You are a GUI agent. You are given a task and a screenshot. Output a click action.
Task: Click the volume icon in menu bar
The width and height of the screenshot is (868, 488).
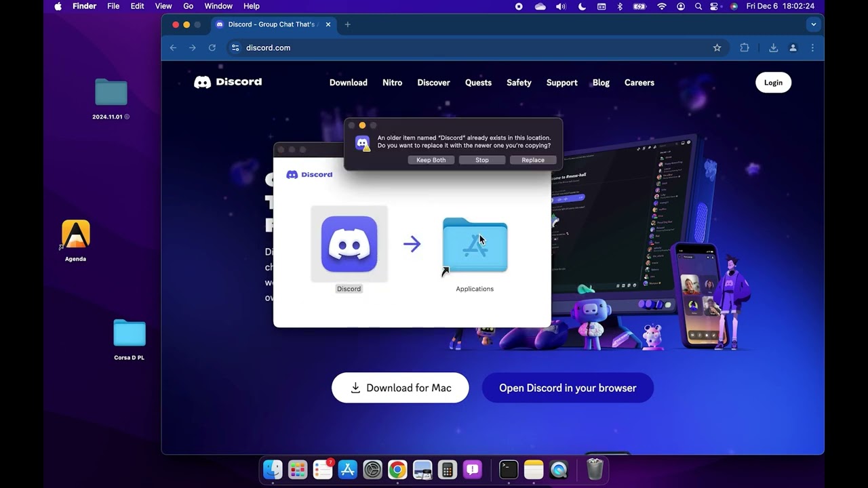[561, 6]
